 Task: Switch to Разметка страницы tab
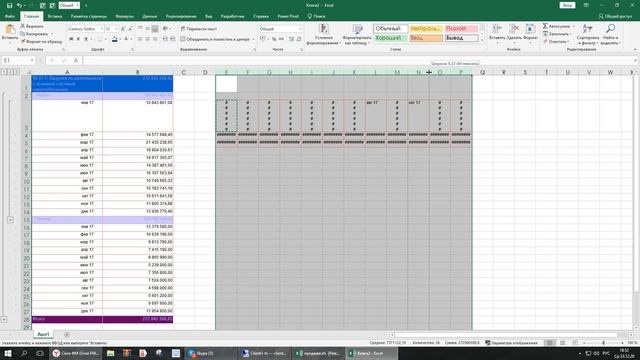click(89, 16)
